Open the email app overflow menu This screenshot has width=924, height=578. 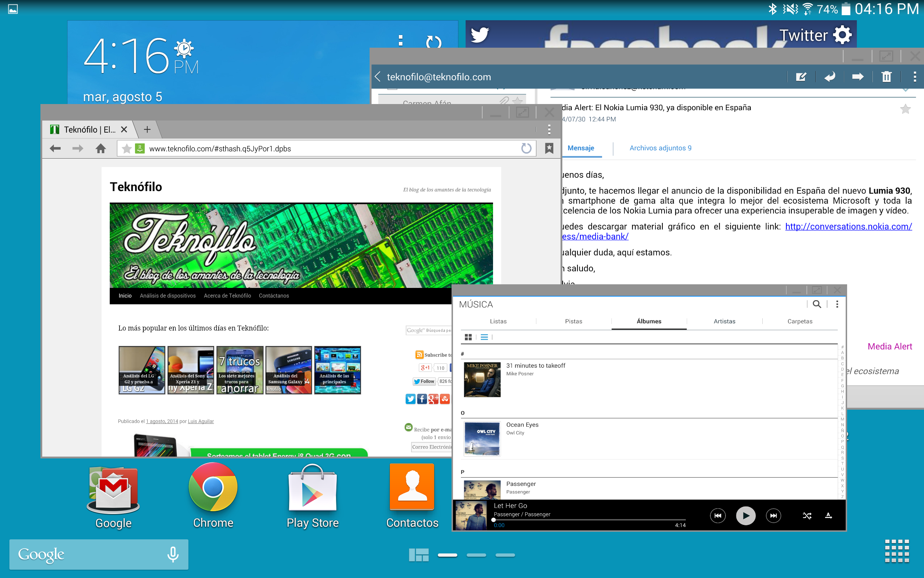pos(915,77)
